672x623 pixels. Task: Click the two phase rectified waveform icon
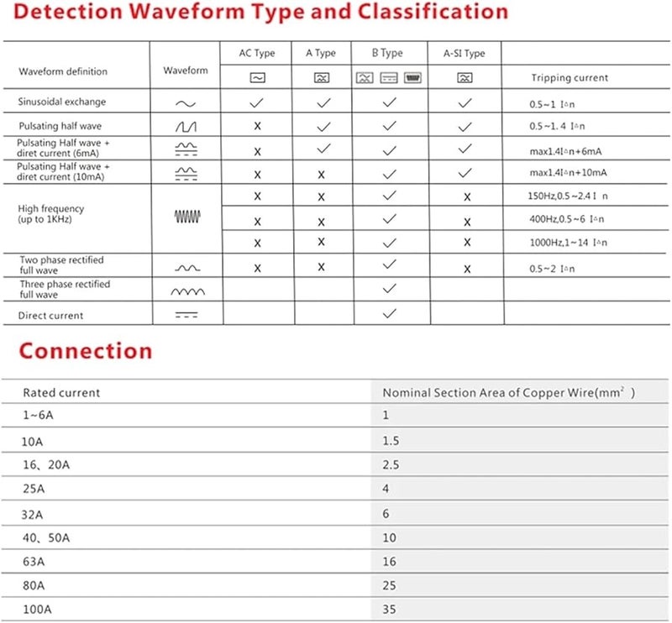[186, 269]
